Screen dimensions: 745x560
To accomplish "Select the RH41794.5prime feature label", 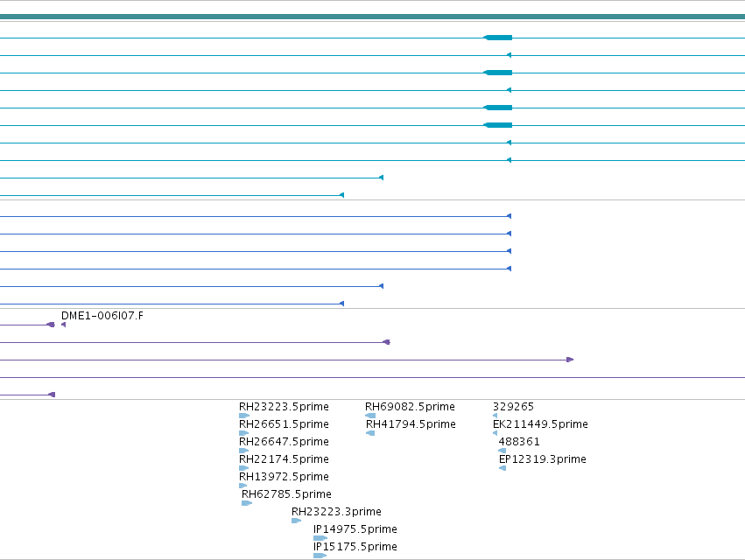I will [411, 424].
